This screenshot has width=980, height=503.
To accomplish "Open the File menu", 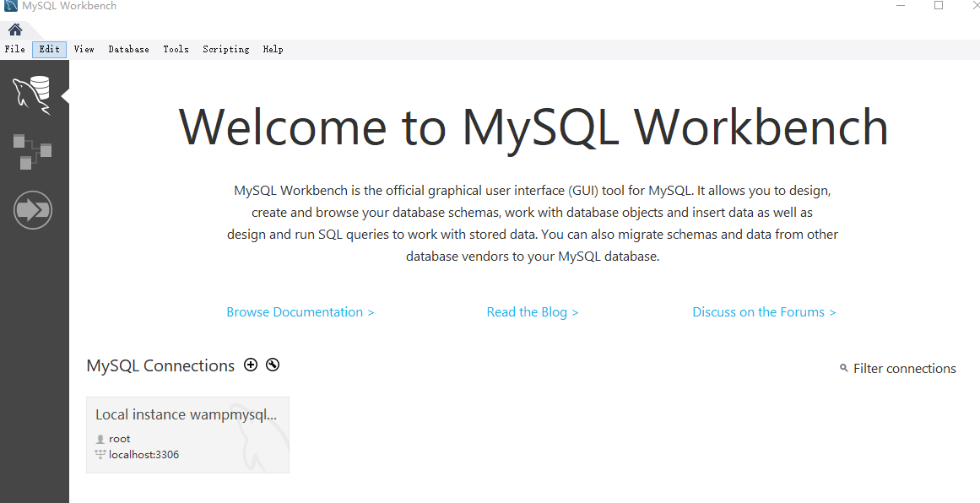I will (x=14, y=49).
